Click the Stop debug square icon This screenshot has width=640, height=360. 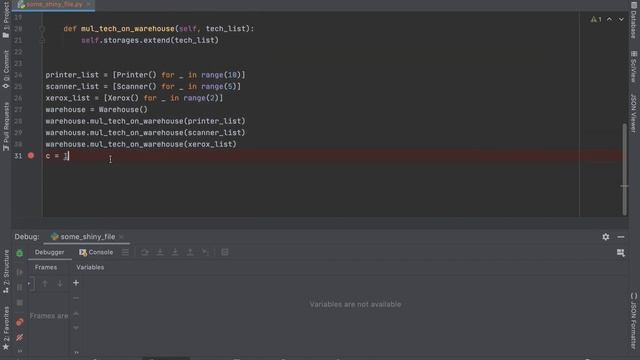click(20, 303)
